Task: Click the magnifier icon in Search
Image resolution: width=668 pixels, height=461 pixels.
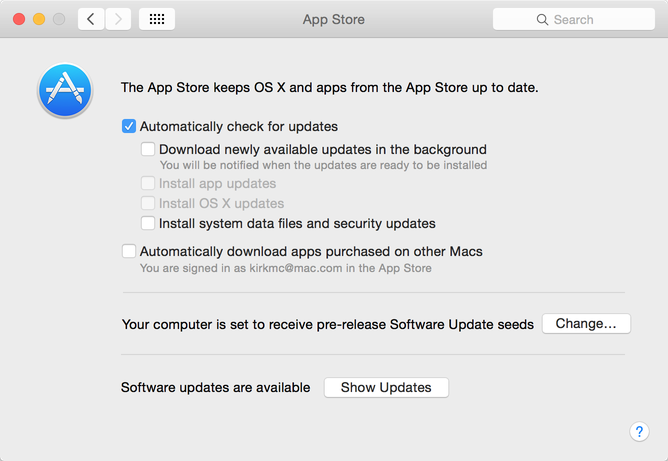Action: point(542,20)
